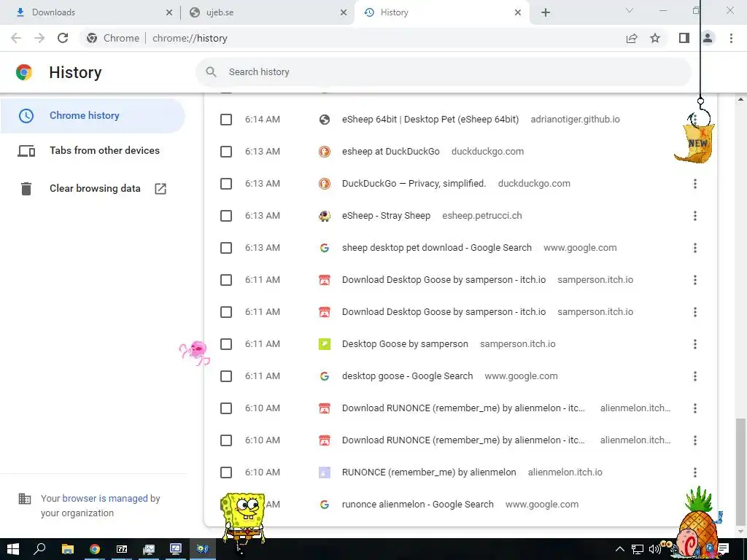This screenshot has width=747, height=560.
Task: Close the Downloads tab
Action: click(169, 13)
